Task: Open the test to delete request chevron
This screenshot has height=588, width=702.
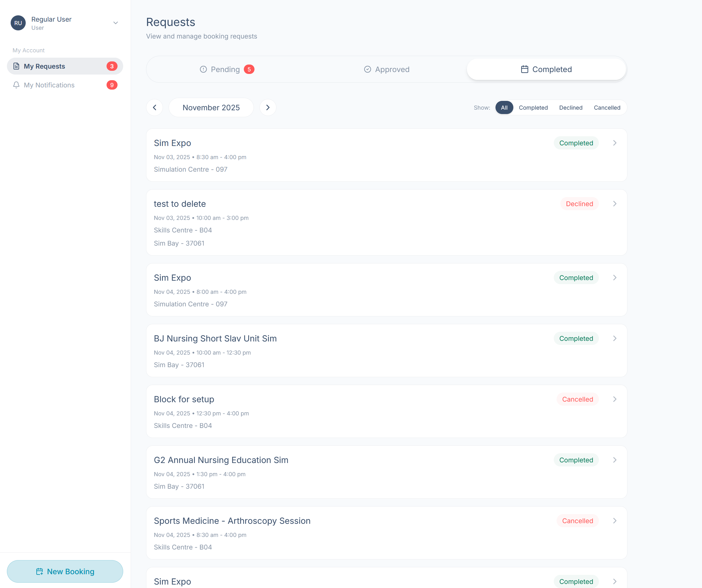Action: pos(615,204)
